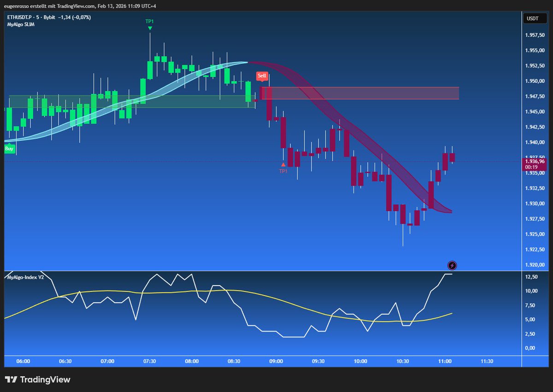Click the current price label 1.936,96
This screenshot has height=392, width=553.
tap(535, 162)
